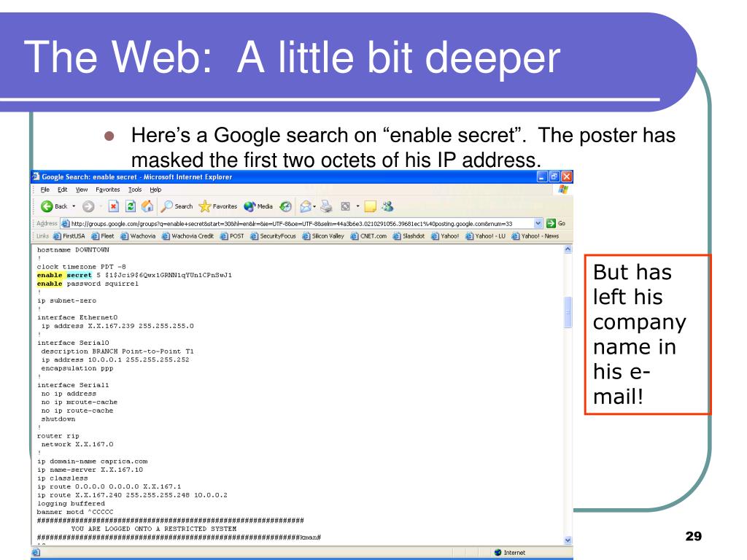Click the IE title bar page icon

point(36,176)
